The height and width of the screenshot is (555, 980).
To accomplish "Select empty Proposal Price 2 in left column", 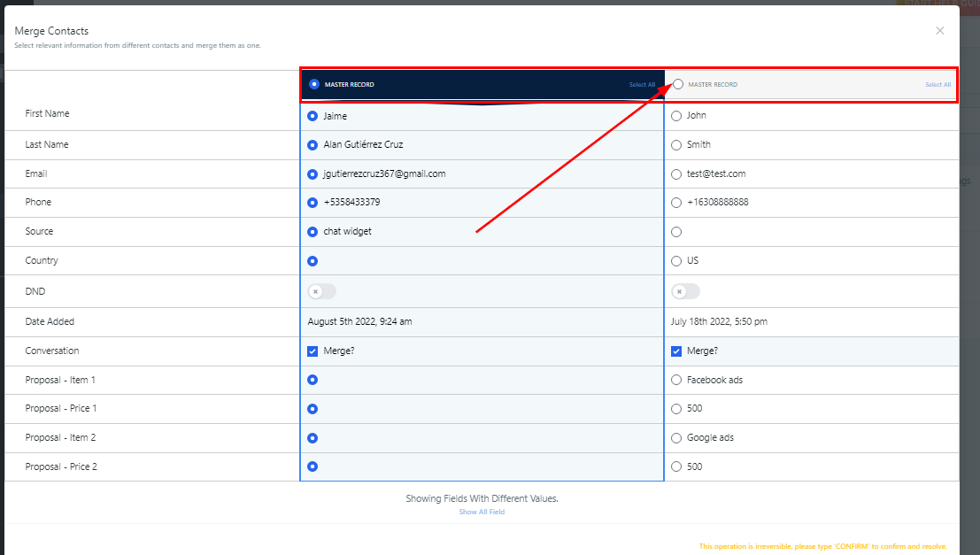I will pos(313,466).
